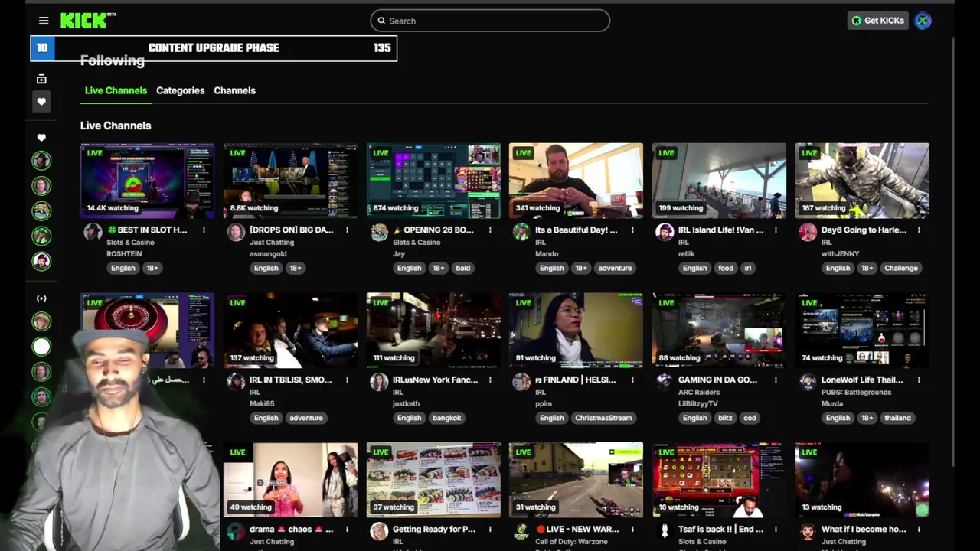The image size is (980, 551).
Task: Open 'ARC Raiders' category under GAMING IN DA GO
Action: (699, 392)
